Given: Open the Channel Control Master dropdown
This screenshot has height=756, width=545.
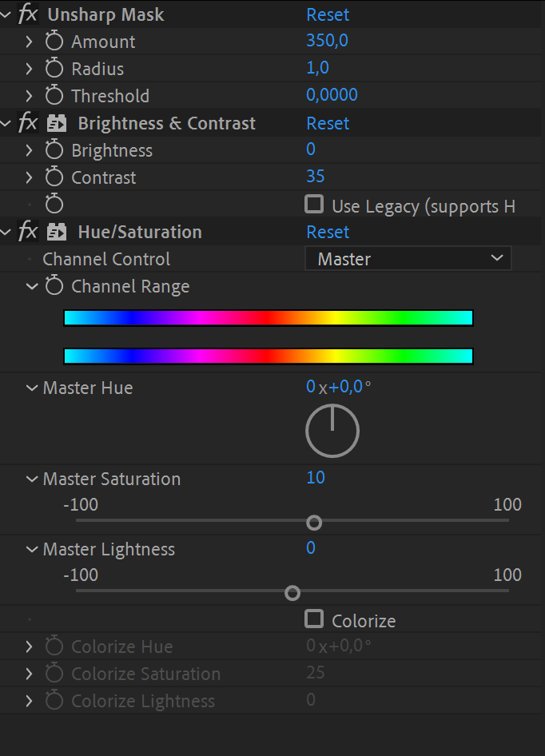Looking at the screenshot, I should tap(408, 259).
